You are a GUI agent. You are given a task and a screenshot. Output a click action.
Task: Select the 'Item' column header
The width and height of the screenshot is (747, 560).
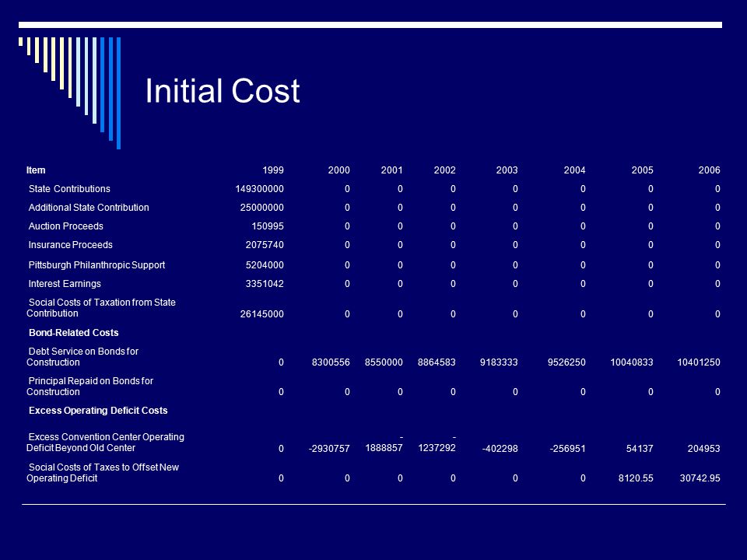click(36, 170)
